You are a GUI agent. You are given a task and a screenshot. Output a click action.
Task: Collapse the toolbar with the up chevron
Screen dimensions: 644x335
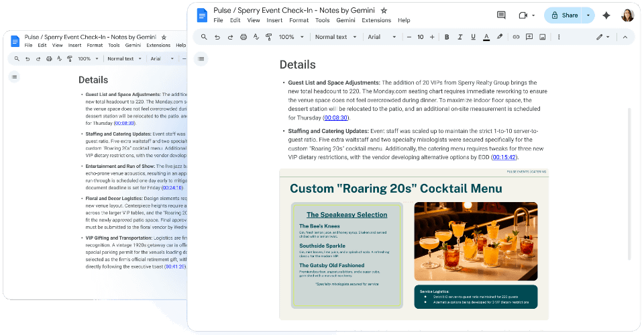(625, 37)
